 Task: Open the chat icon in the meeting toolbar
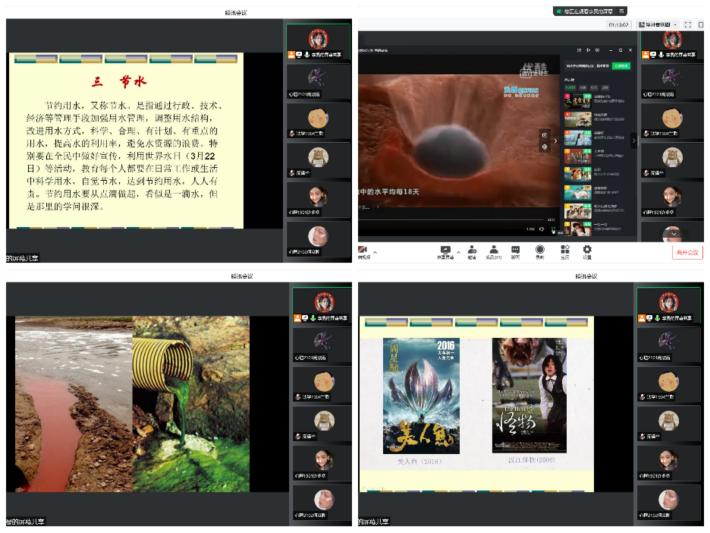coord(515,250)
